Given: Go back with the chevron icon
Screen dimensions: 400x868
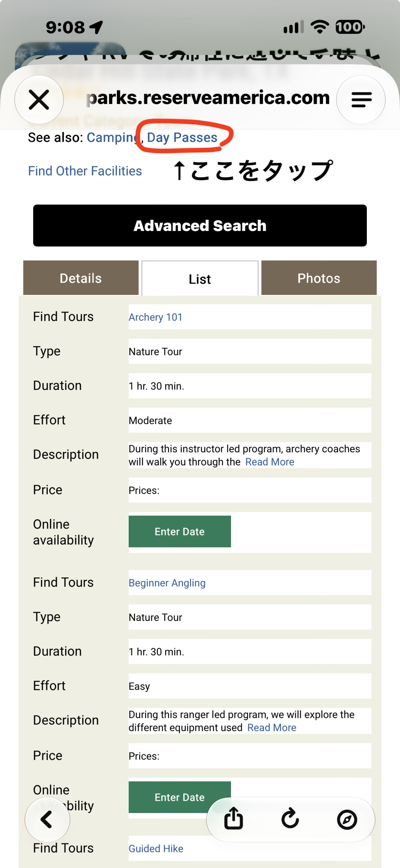Looking at the screenshot, I should [47, 820].
